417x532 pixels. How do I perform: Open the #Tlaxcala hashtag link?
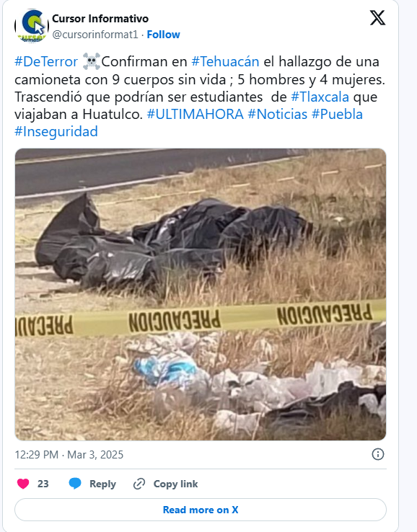tap(320, 97)
